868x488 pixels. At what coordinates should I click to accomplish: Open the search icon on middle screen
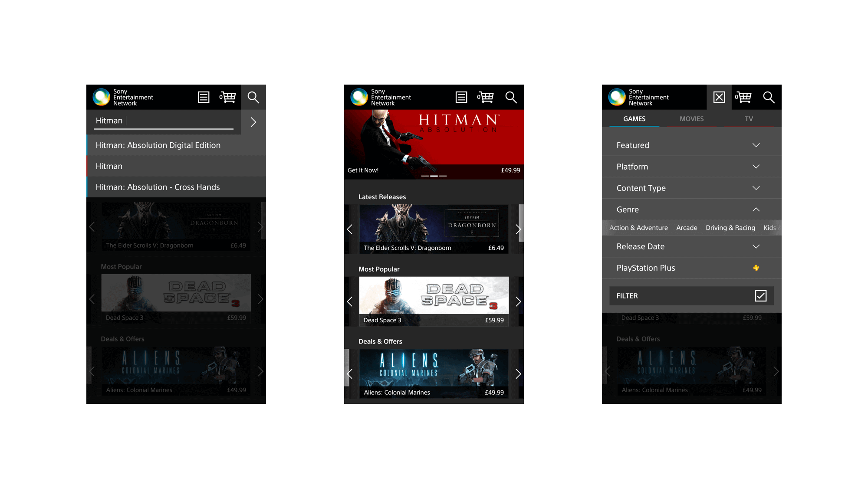pos(510,97)
